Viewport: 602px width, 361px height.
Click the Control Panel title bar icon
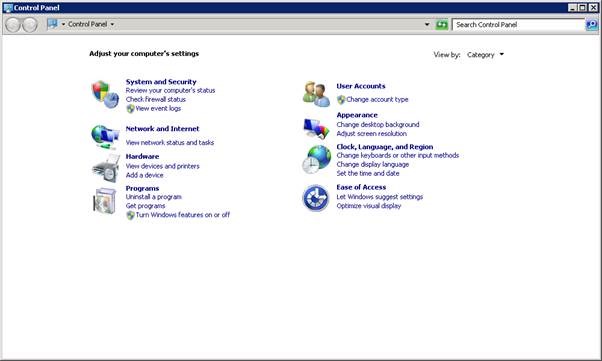point(8,8)
